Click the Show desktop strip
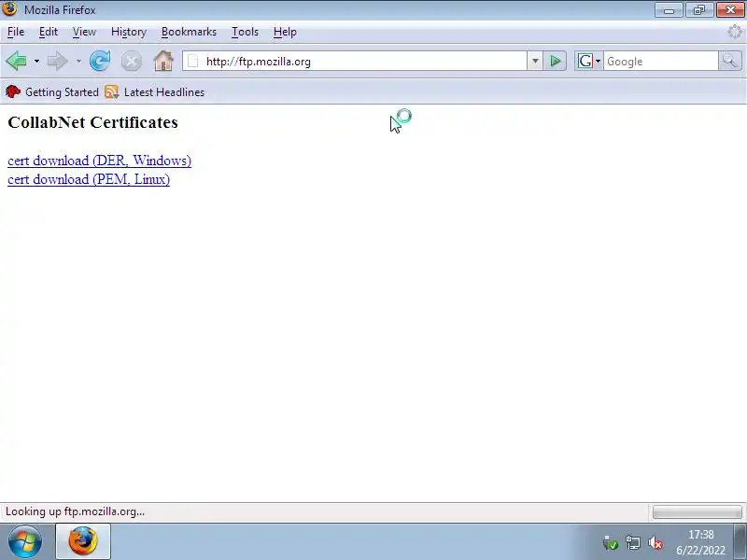The width and height of the screenshot is (747, 560). pos(740,541)
